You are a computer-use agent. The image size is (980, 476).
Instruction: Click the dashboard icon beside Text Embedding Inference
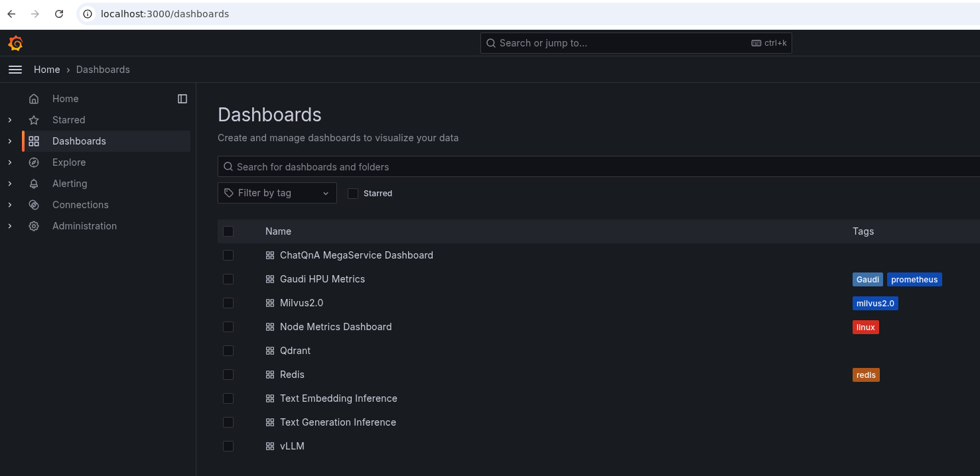coord(270,398)
